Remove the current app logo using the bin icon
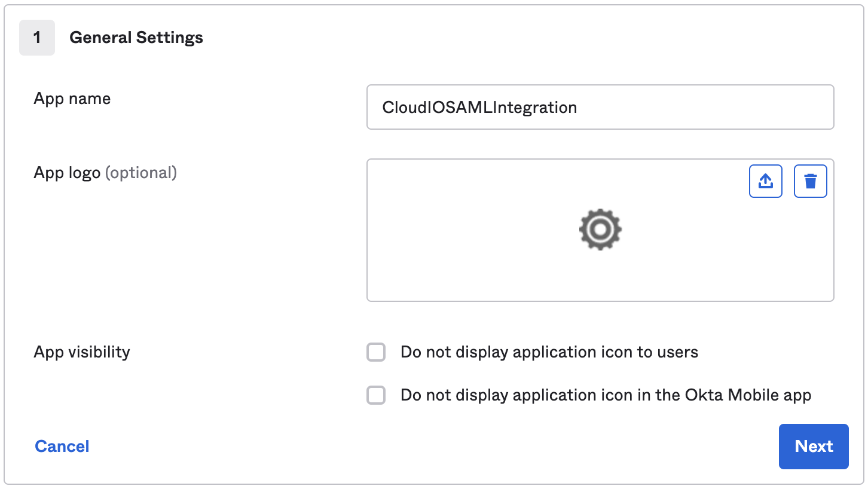 click(x=810, y=181)
